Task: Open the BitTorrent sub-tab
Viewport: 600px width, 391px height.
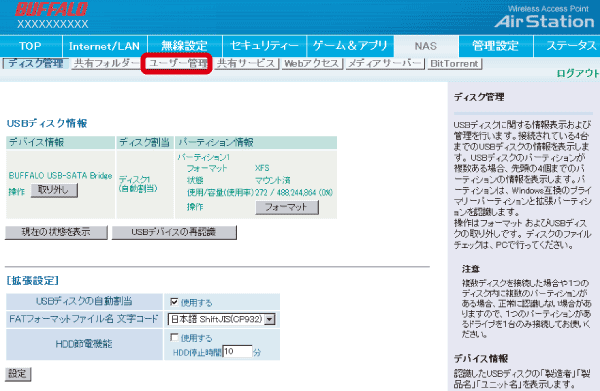Action: coord(454,64)
